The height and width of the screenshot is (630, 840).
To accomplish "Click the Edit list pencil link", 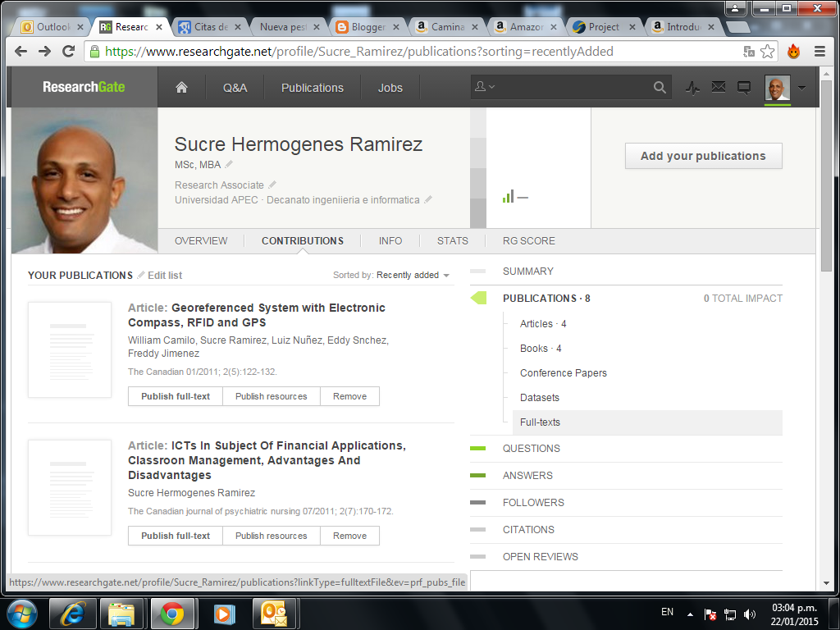I will [160, 275].
